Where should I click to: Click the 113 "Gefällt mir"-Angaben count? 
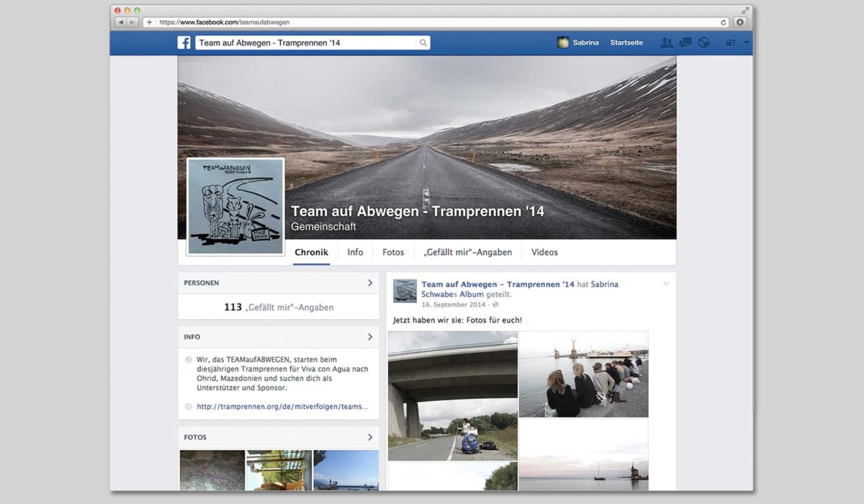(x=279, y=307)
